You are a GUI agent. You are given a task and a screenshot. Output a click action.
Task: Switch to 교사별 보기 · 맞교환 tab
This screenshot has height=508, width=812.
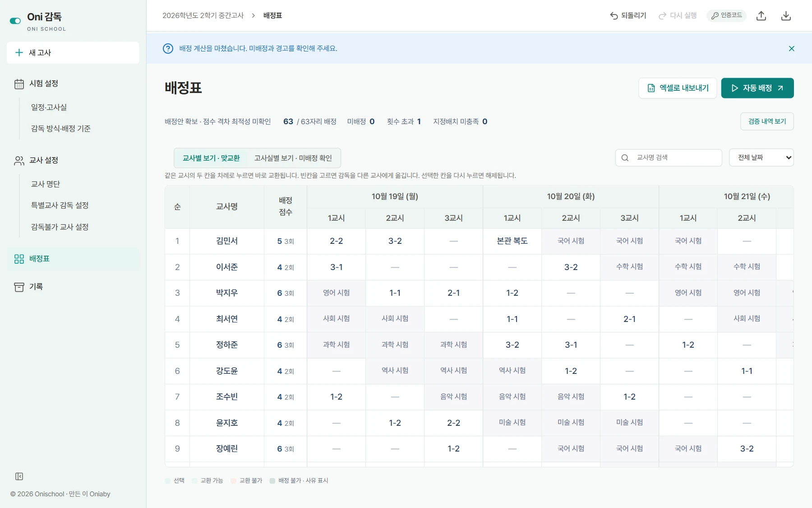point(211,158)
